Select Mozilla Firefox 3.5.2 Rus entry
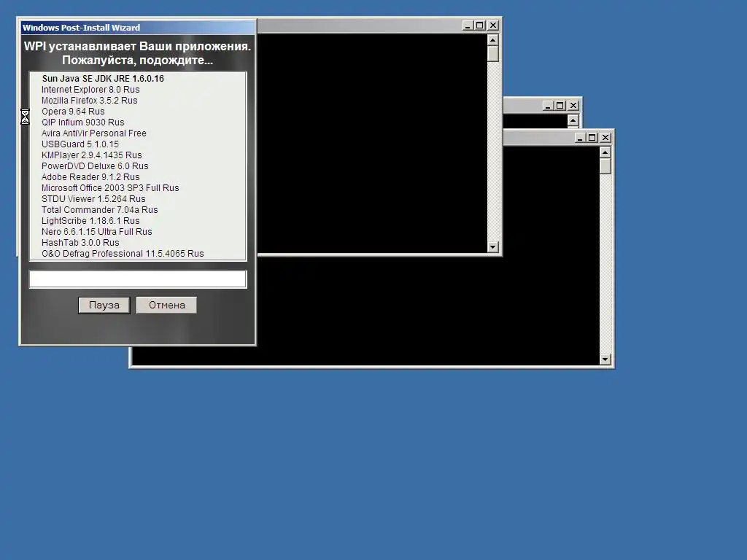Screen dimensions: 747x560 (x=89, y=101)
